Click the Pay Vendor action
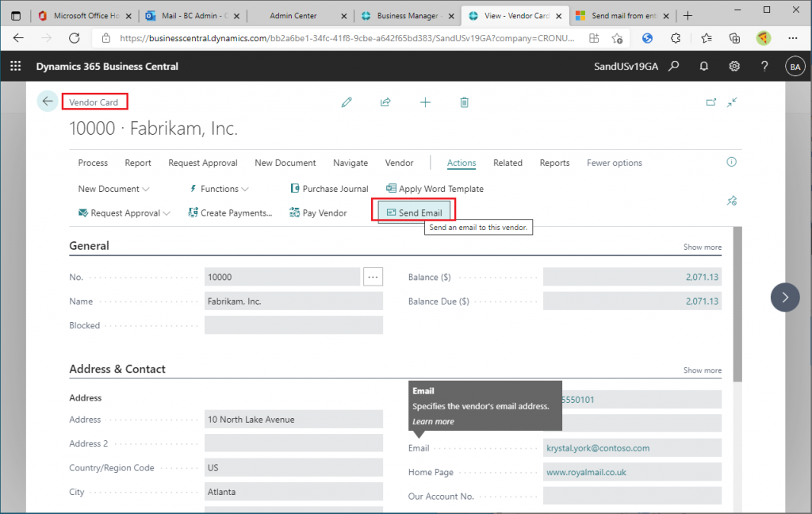This screenshot has height=514, width=812. (318, 213)
